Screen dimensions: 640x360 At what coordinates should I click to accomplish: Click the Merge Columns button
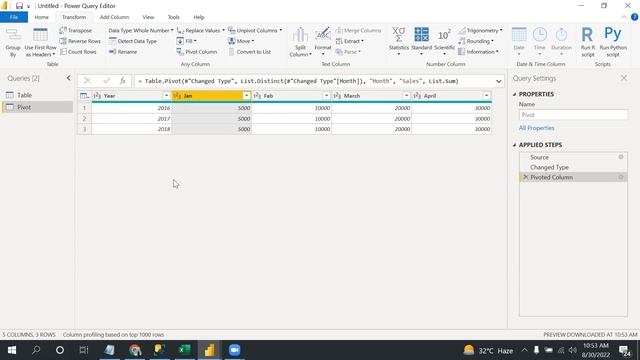pos(358,31)
